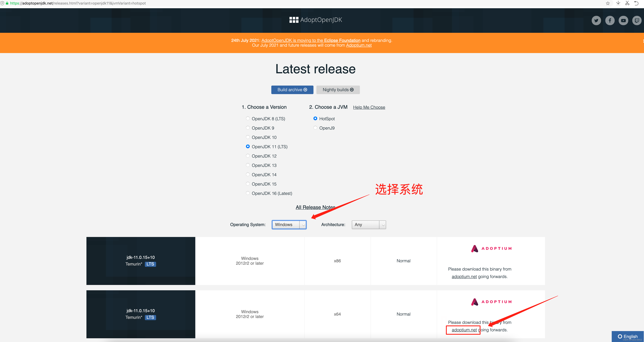Open the YouTube channel icon
644x342 pixels.
click(x=623, y=20)
